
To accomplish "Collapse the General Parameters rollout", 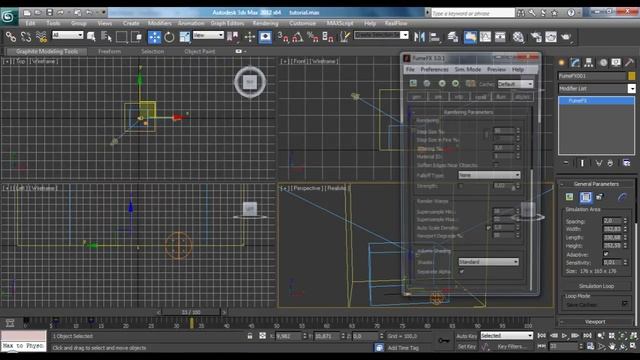I will [x=596, y=184].
